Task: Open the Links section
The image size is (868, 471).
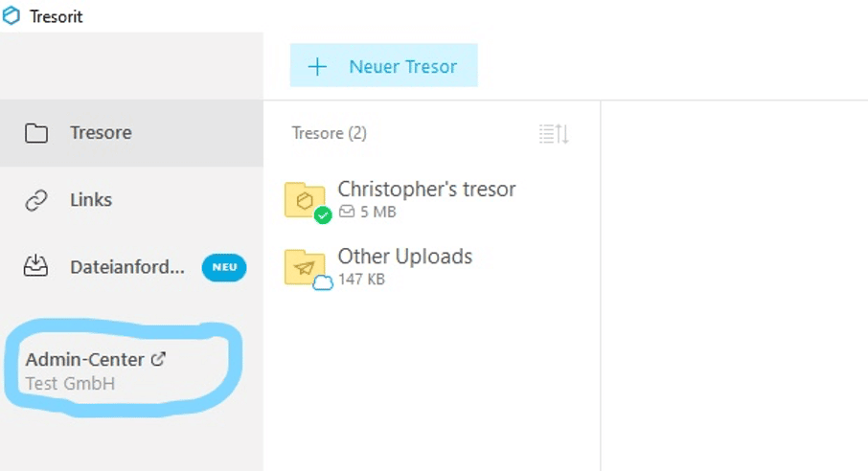Action: coord(132,200)
